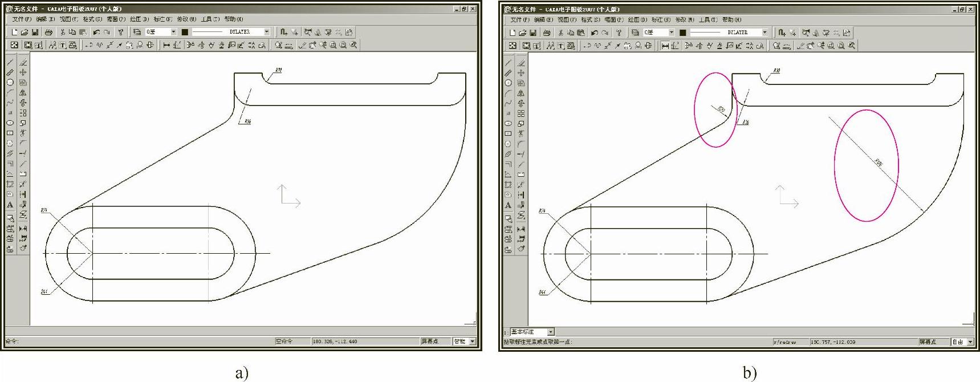Click the Copy icon in window a
This screenshot has height=382, width=980.
point(72,32)
